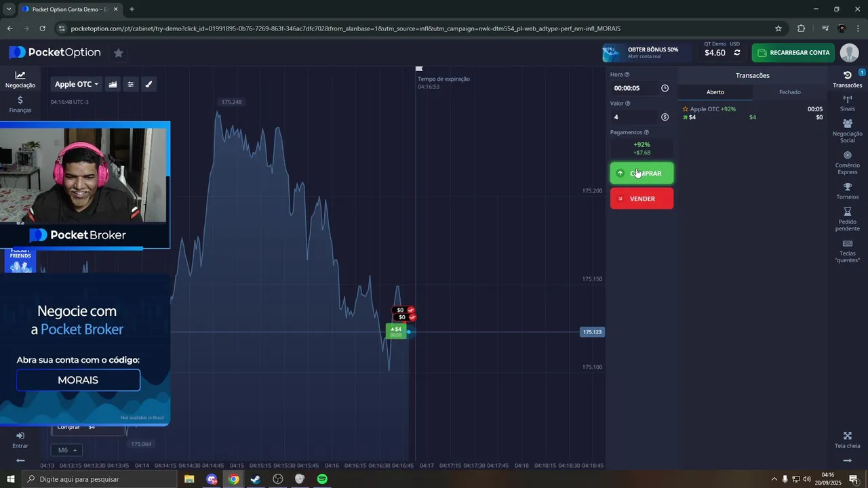
Task: Add page to favorites star icon
Action: (x=119, y=53)
